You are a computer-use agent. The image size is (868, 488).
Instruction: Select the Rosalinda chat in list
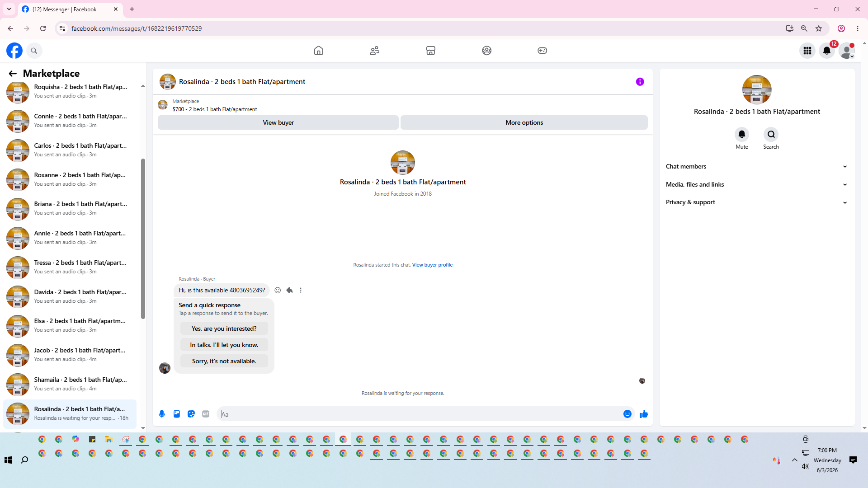point(70,413)
